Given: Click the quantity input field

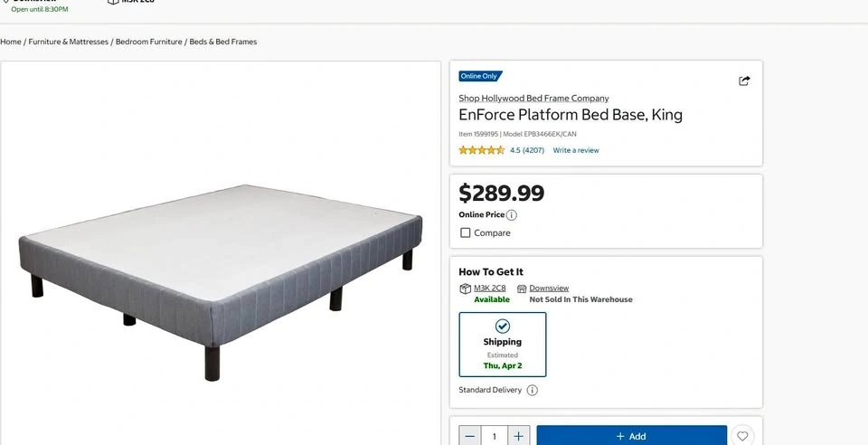Looking at the screenshot, I should [495, 436].
